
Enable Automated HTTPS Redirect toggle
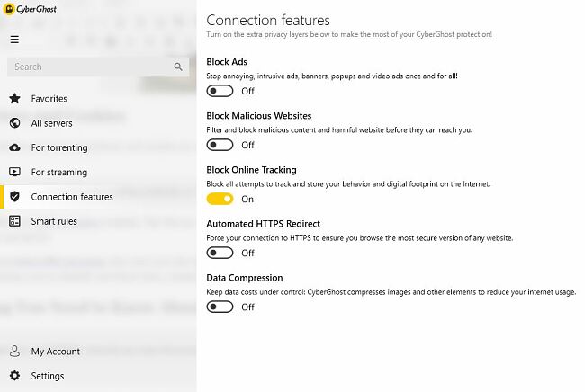coord(220,253)
